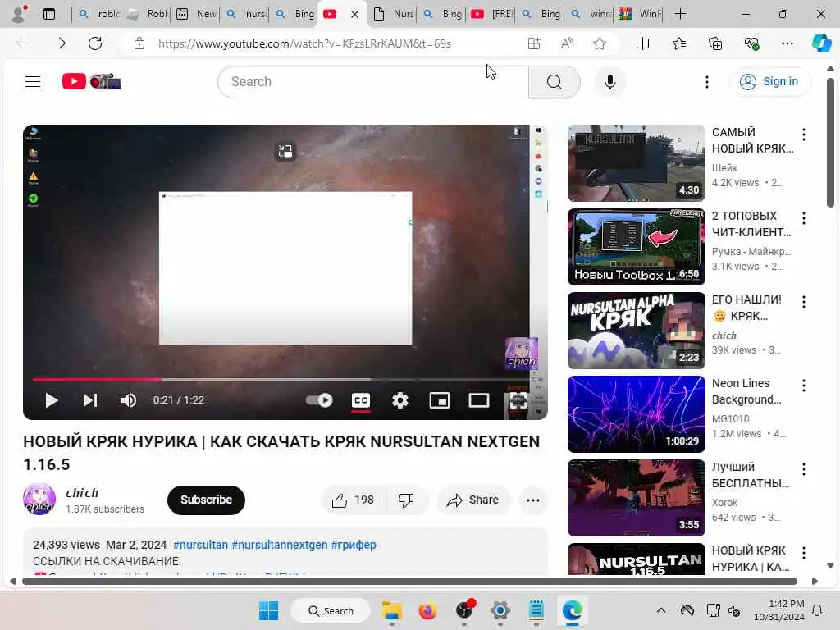This screenshot has width=840, height=630.
Task: Open YouTube settings three-dot menu
Action: [706, 82]
